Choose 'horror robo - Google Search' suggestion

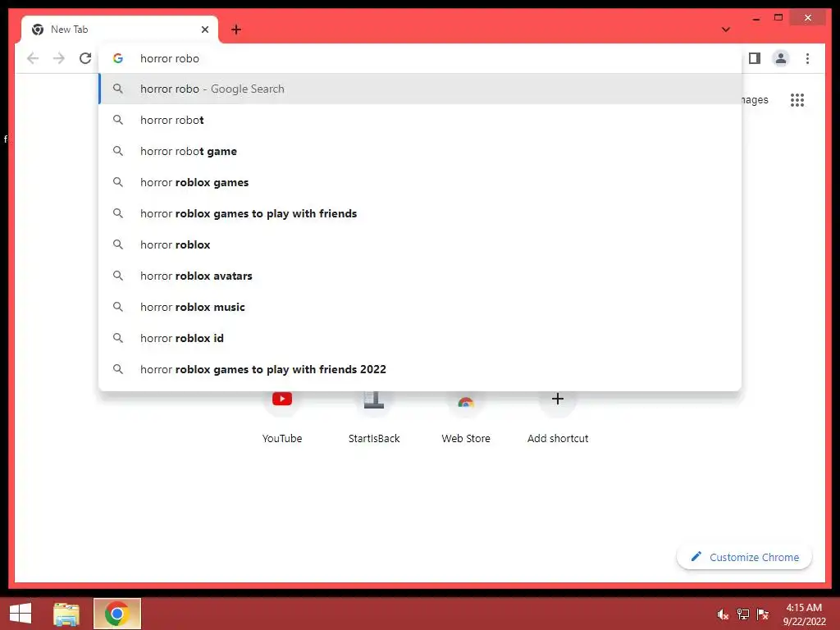click(x=420, y=89)
